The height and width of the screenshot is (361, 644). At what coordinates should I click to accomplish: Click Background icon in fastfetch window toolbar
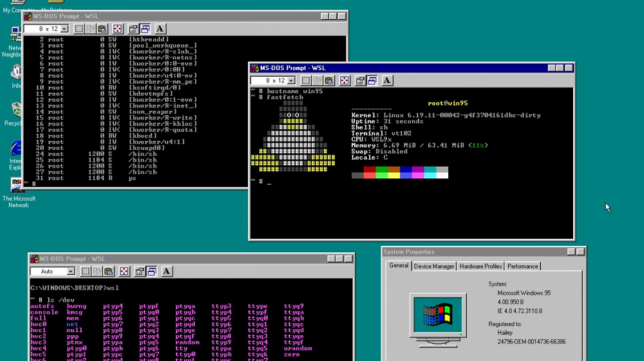click(x=372, y=80)
